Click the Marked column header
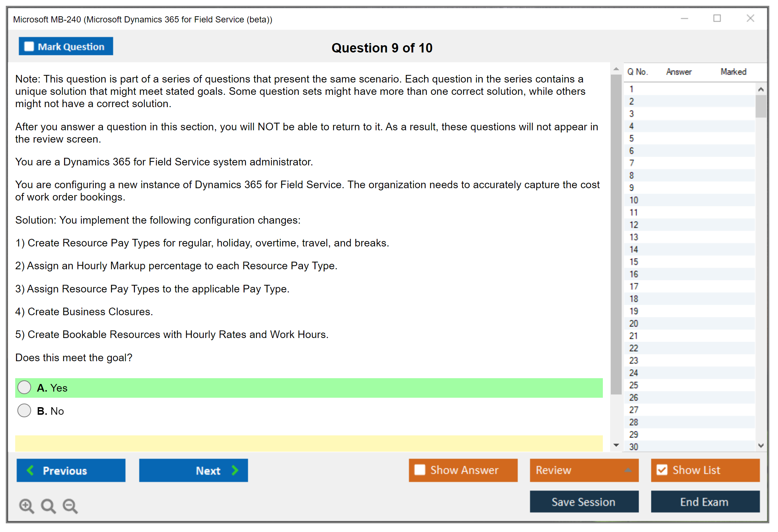Image resolution: width=778 pixels, height=532 pixels. click(733, 72)
